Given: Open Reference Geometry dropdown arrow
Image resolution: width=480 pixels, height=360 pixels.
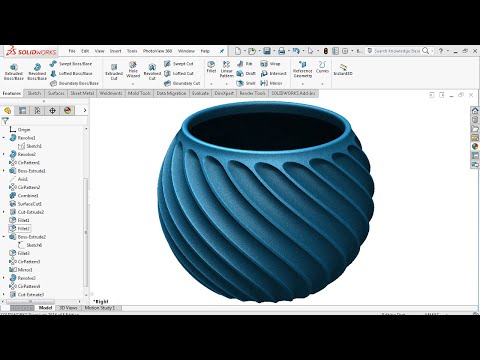Looking at the screenshot, I should (303, 84).
